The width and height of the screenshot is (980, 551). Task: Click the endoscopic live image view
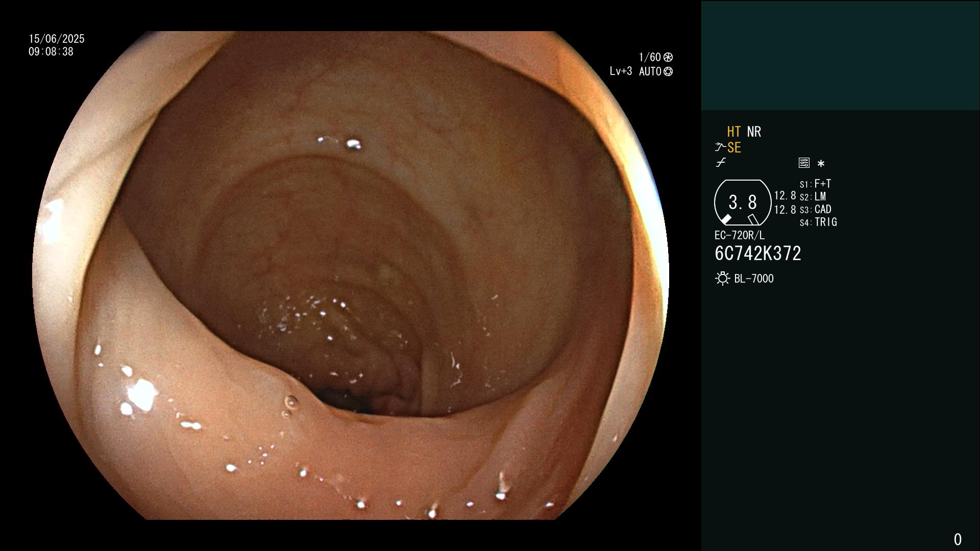(351, 275)
